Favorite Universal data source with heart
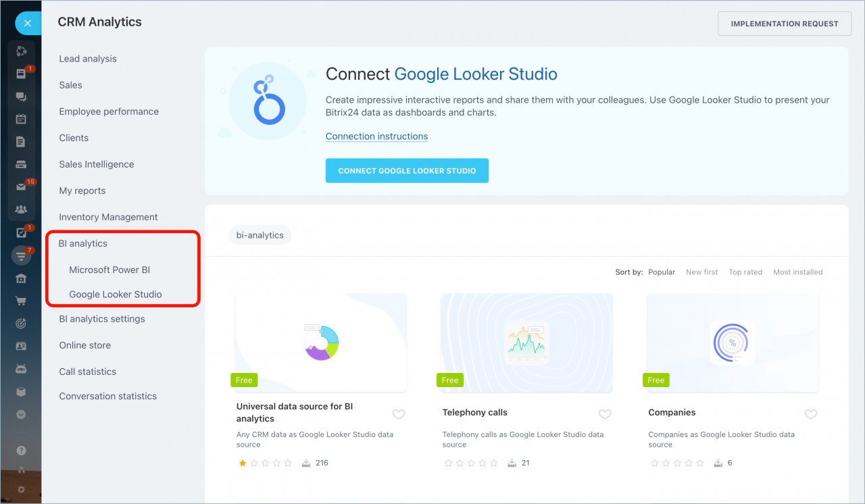 point(399,415)
